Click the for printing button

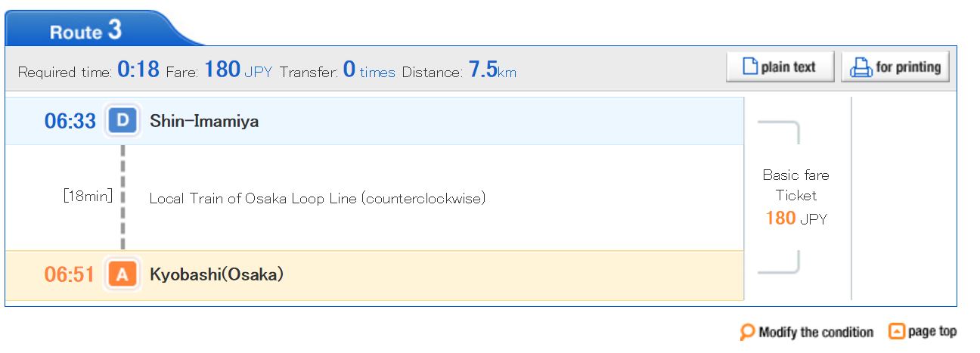(895, 67)
